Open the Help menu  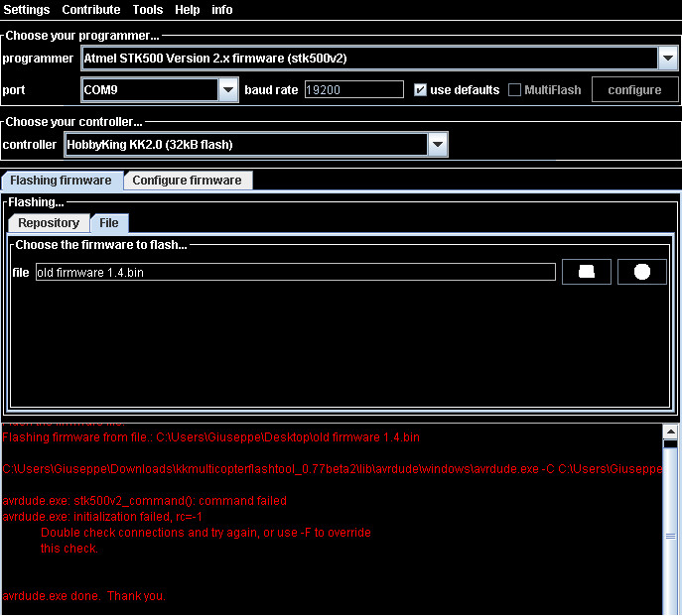pyautogui.click(x=187, y=10)
